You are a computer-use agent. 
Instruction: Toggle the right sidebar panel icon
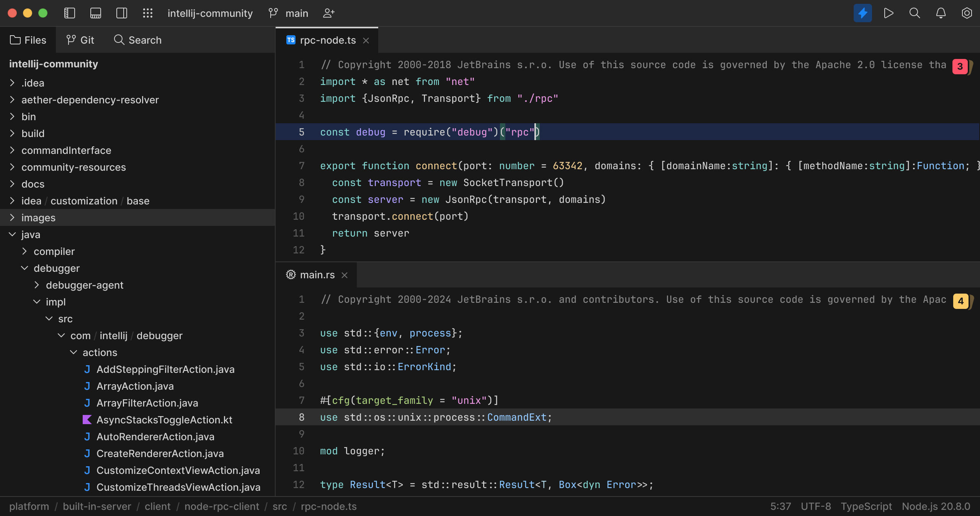pos(122,13)
